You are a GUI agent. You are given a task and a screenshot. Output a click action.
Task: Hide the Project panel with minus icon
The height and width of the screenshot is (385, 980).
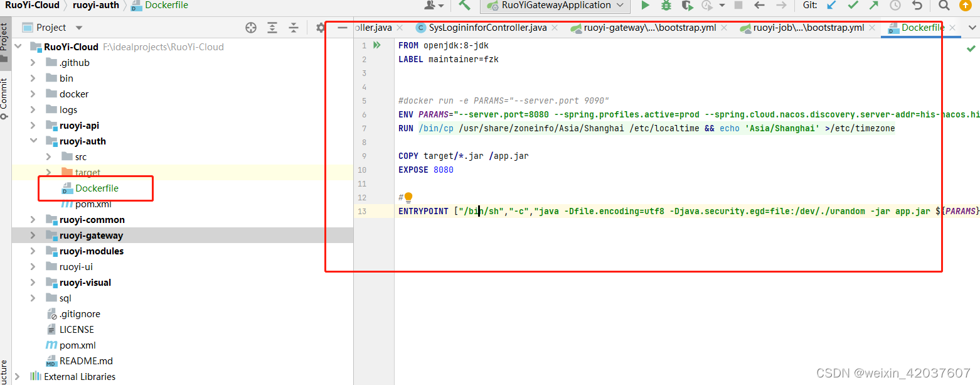(x=342, y=28)
